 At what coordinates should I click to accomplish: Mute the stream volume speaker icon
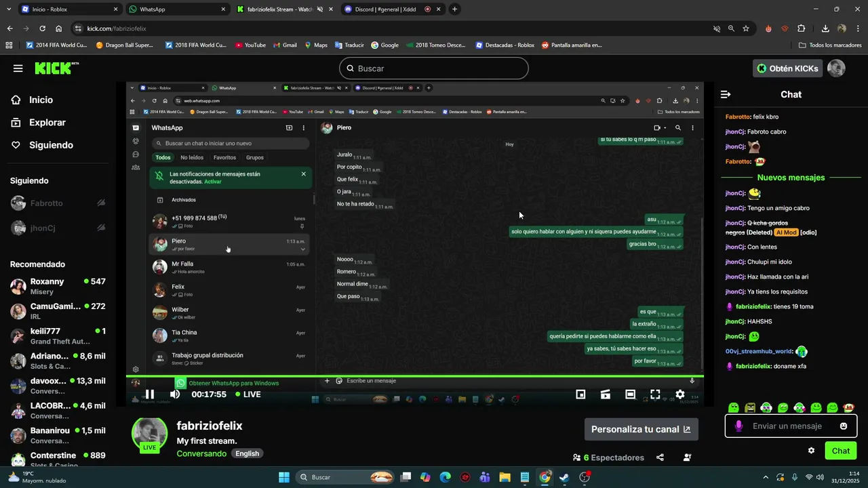pyautogui.click(x=175, y=394)
